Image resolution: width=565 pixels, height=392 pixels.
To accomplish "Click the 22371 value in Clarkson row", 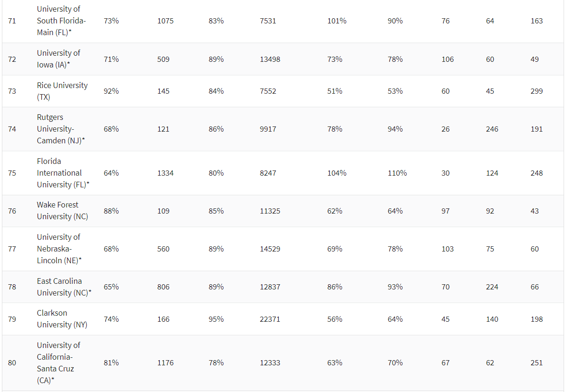I will 270,319.
